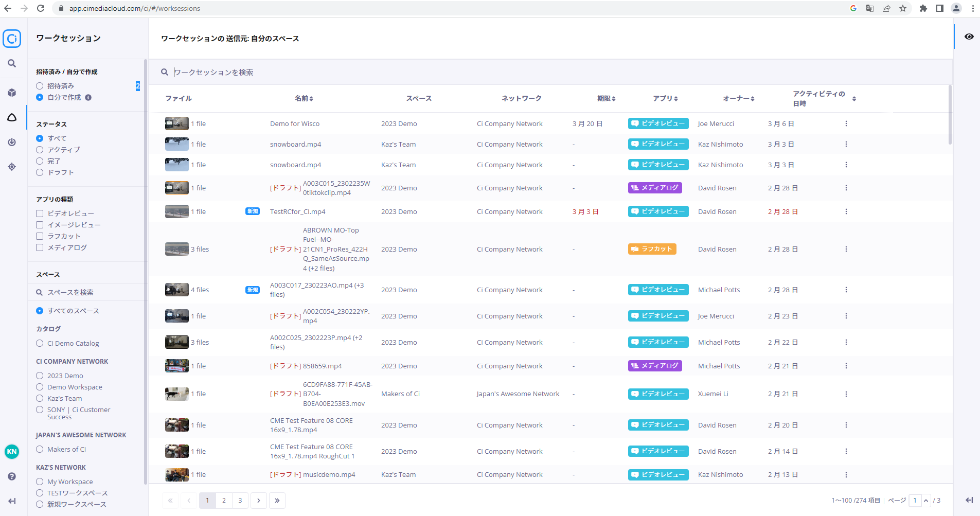Viewport: 980px width, 516px height.
Task: Click the ビデオレビュー badge for Demo for Wisco
Action: (658, 123)
